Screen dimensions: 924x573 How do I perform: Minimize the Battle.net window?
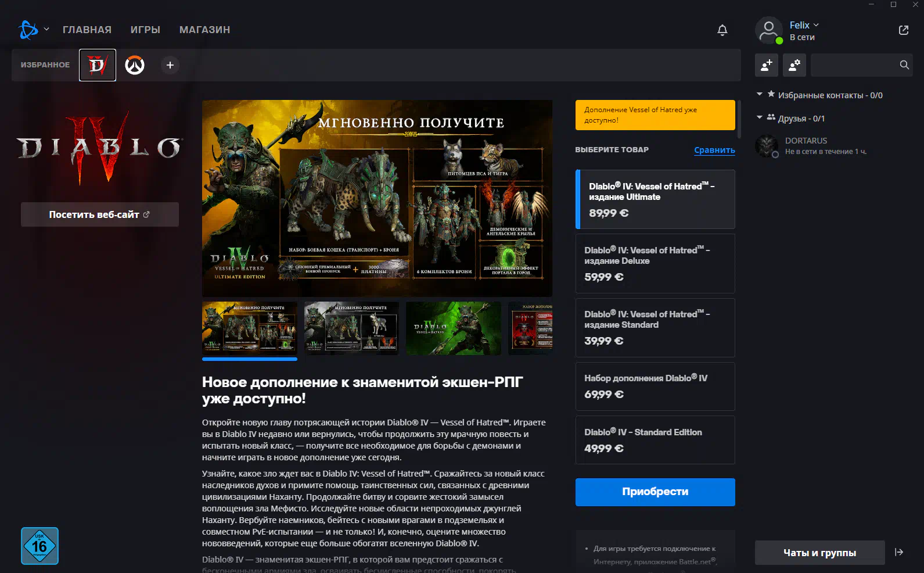pos(871,4)
